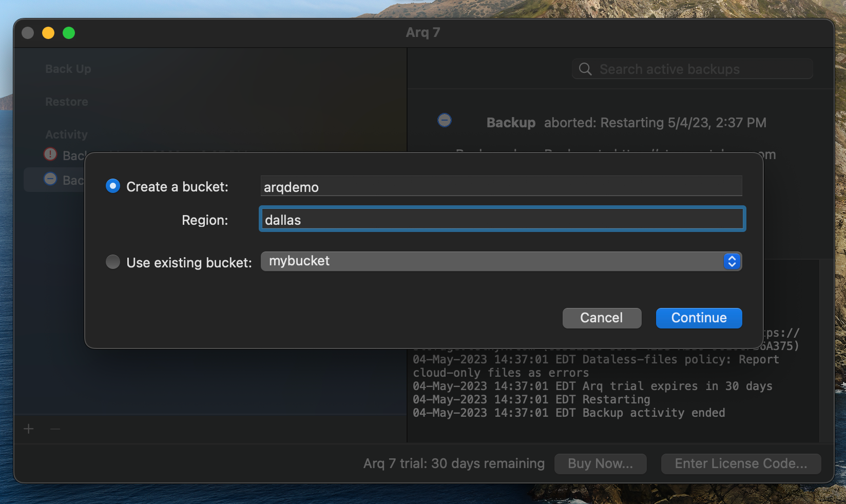Open the mybucket existing bucket dropdown
The image size is (846, 504).
[x=501, y=261]
